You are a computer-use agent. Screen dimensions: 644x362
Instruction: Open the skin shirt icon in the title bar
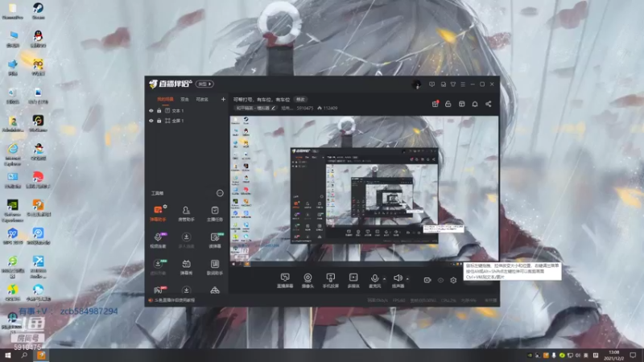(453, 84)
